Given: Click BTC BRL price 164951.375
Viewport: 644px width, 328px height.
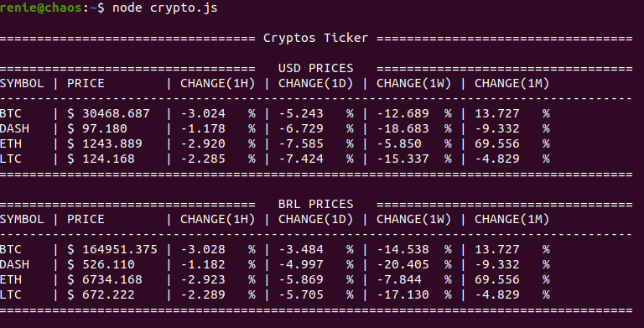Looking at the screenshot, I should tap(120, 249).
